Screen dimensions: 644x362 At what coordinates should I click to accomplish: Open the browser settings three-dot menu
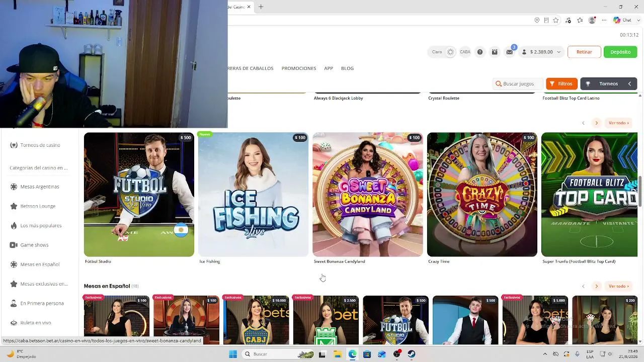coord(604,20)
